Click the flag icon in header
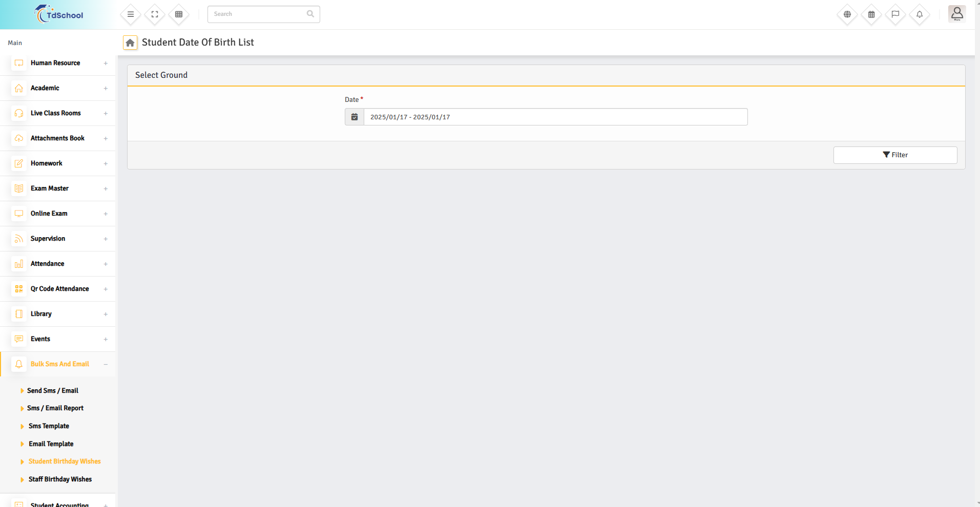Image resolution: width=980 pixels, height=507 pixels. 895,14
